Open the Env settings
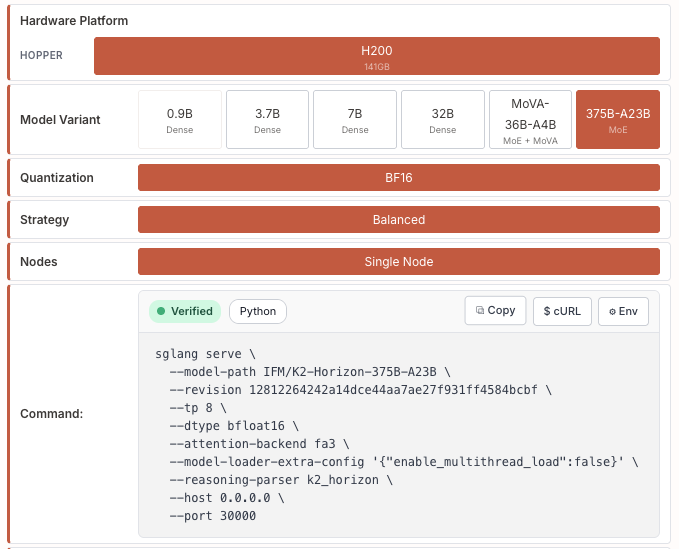 [x=623, y=311]
